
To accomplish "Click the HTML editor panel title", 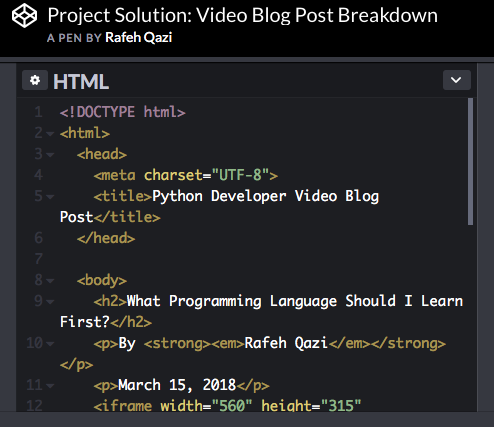I will tap(81, 81).
